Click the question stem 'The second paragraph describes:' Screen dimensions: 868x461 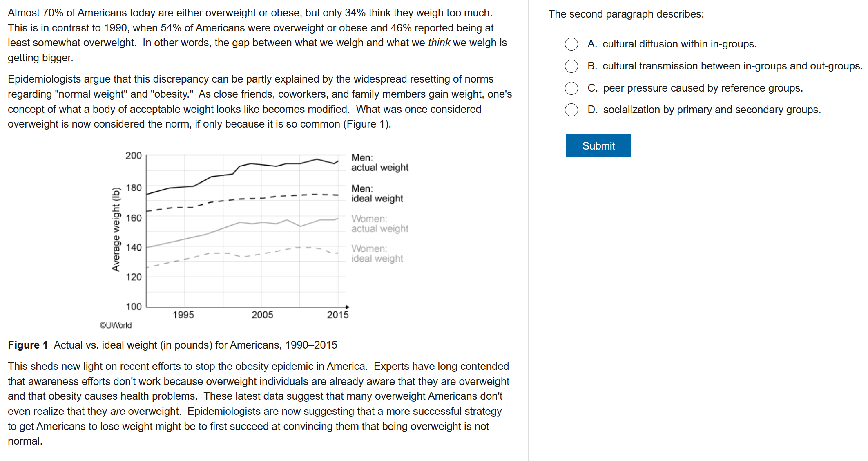[626, 14]
